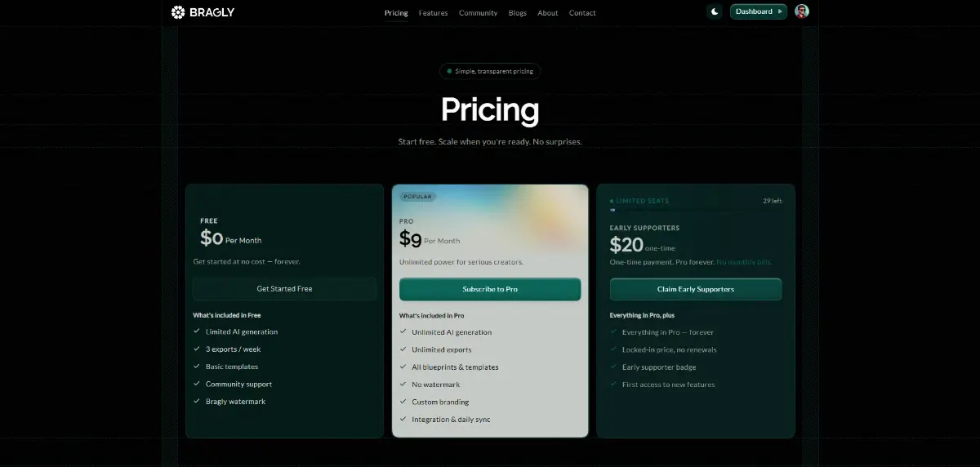This screenshot has height=467, width=980.
Task: Click the Dashboard button
Action: pos(758,11)
